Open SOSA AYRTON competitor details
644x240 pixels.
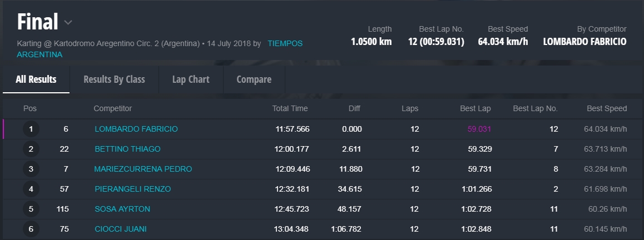(122, 209)
